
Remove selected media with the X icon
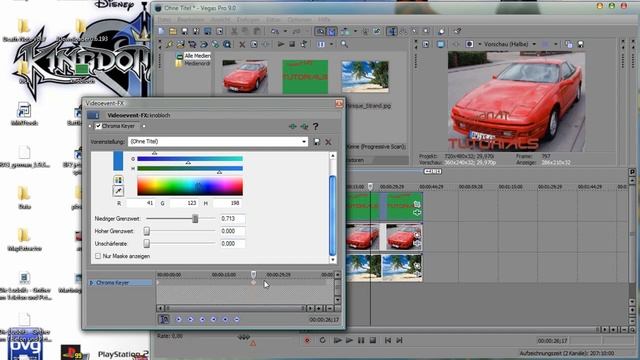click(242, 44)
